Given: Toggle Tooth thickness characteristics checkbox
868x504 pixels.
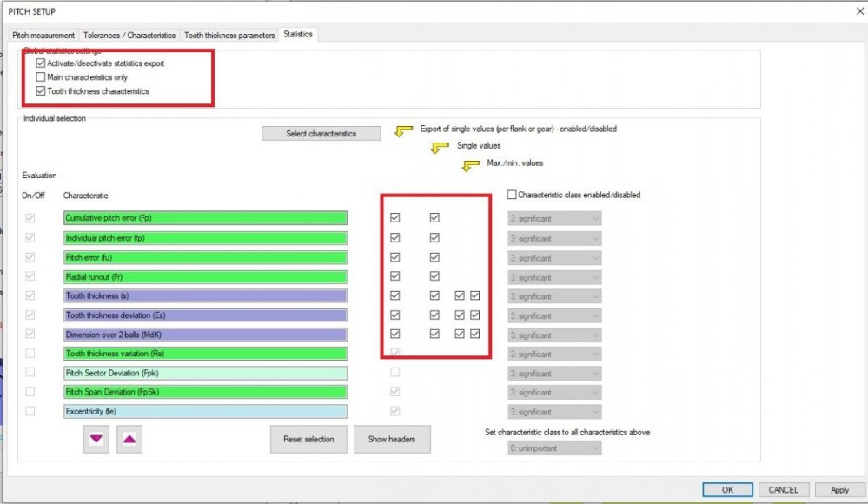Looking at the screenshot, I should click(41, 91).
